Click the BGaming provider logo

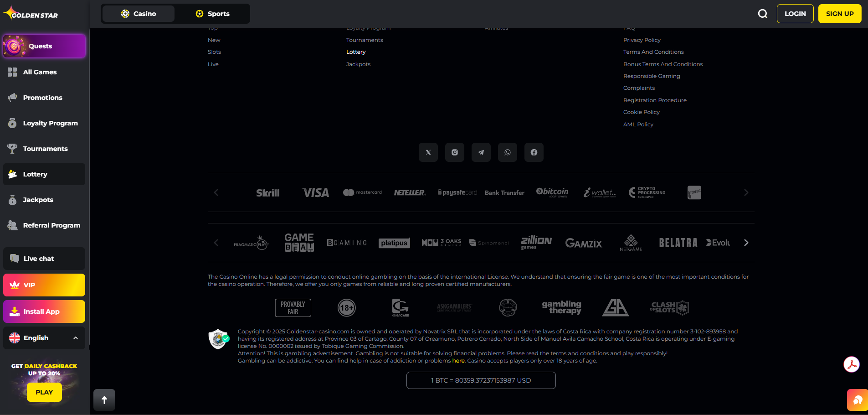347,243
